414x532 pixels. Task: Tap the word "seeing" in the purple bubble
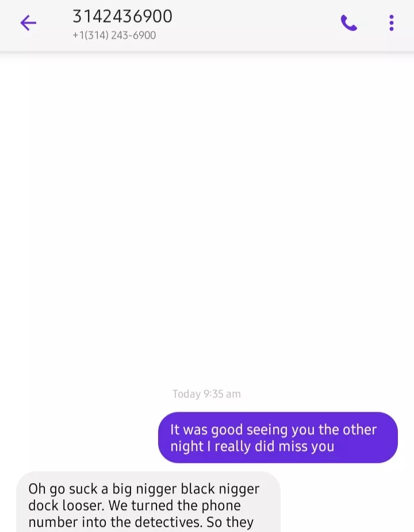(267, 430)
